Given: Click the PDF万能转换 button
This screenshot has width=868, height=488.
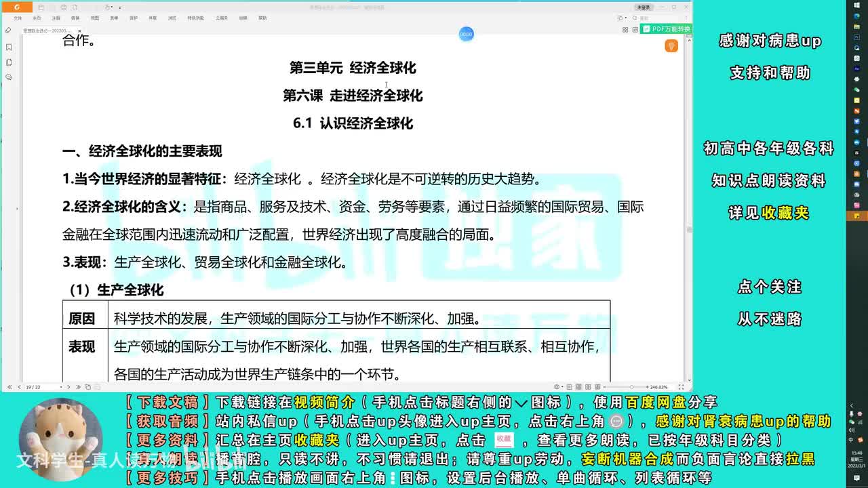Looking at the screenshot, I should (x=666, y=29).
